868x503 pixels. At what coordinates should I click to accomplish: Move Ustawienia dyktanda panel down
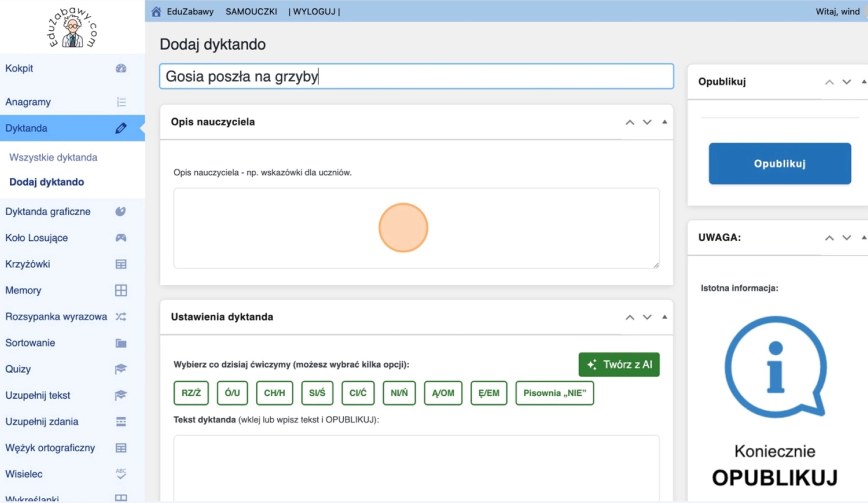(x=647, y=317)
